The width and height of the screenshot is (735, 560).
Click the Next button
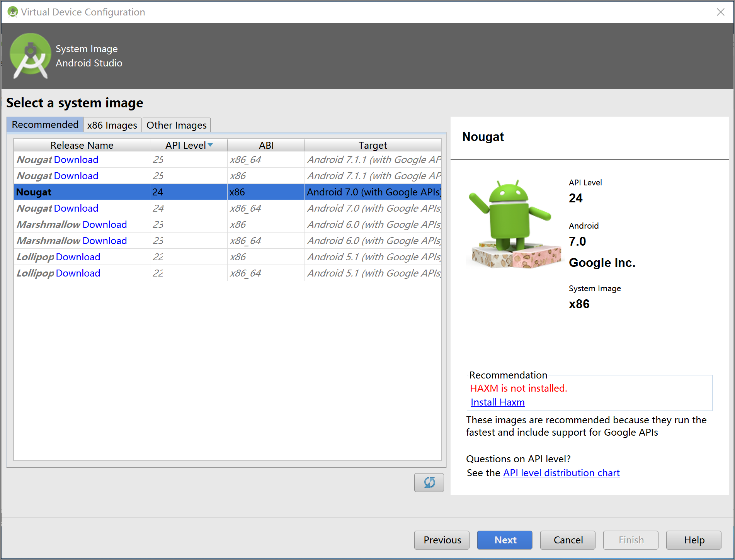505,540
